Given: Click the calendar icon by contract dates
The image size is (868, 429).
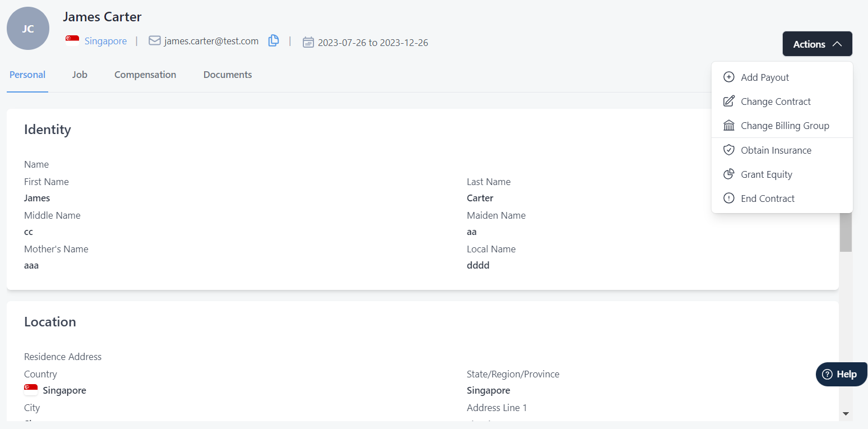Looking at the screenshot, I should coord(308,42).
